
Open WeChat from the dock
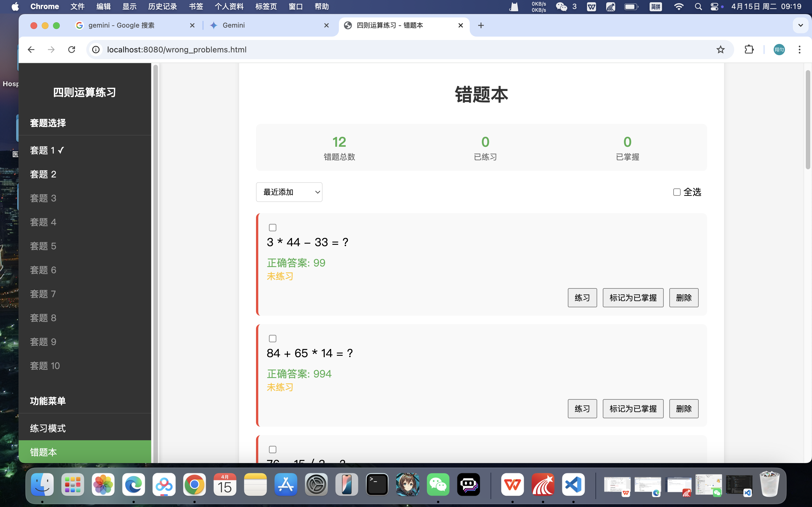point(438,484)
